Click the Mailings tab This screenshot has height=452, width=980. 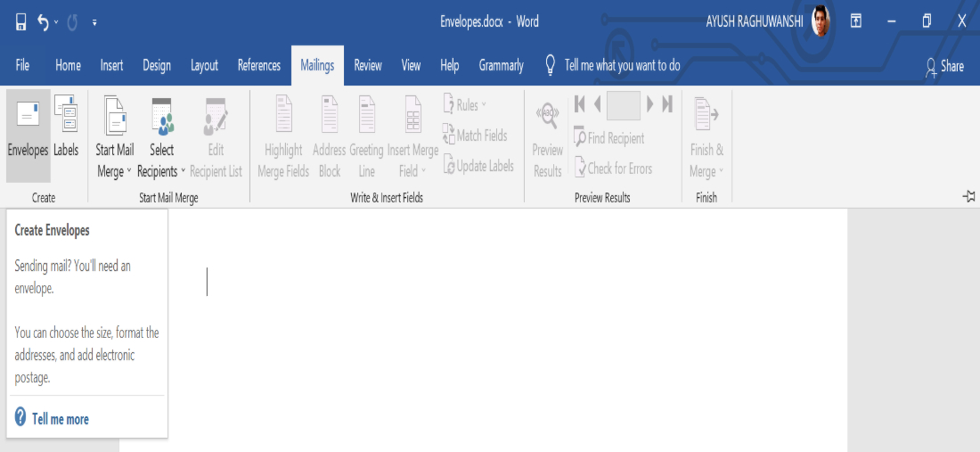tap(317, 65)
